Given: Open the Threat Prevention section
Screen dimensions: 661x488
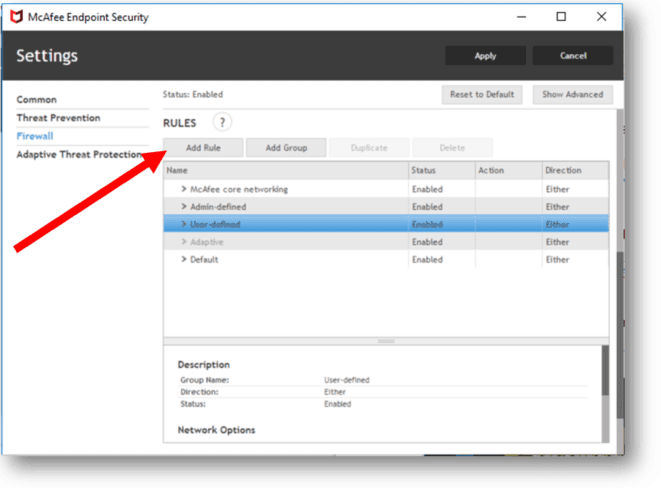Looking at the screenshot, I should point(59,118).
